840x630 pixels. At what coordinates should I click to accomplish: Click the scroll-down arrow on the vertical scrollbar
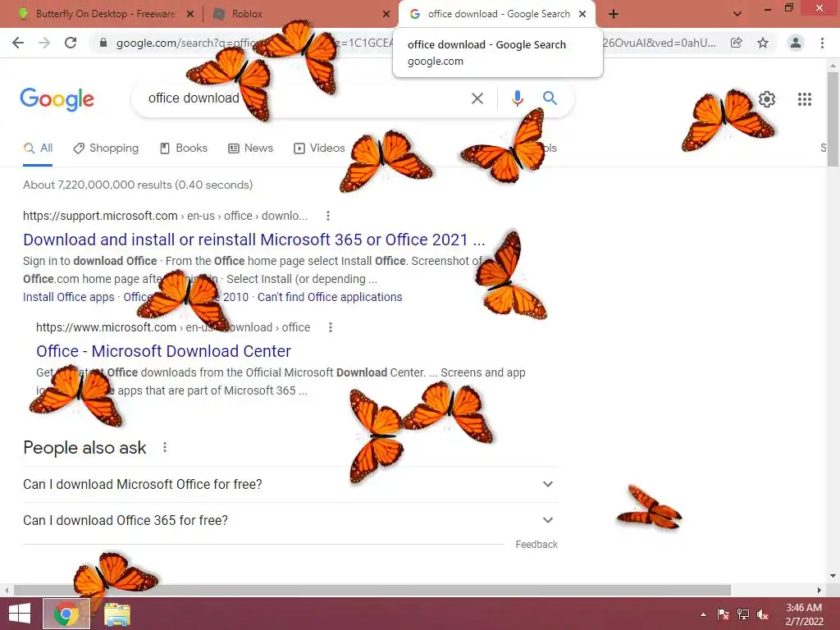(833, 576)
